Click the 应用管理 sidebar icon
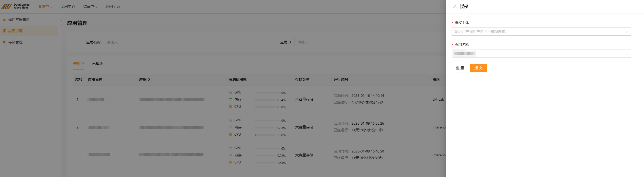The image size is (644, 177). pos(4,31)
